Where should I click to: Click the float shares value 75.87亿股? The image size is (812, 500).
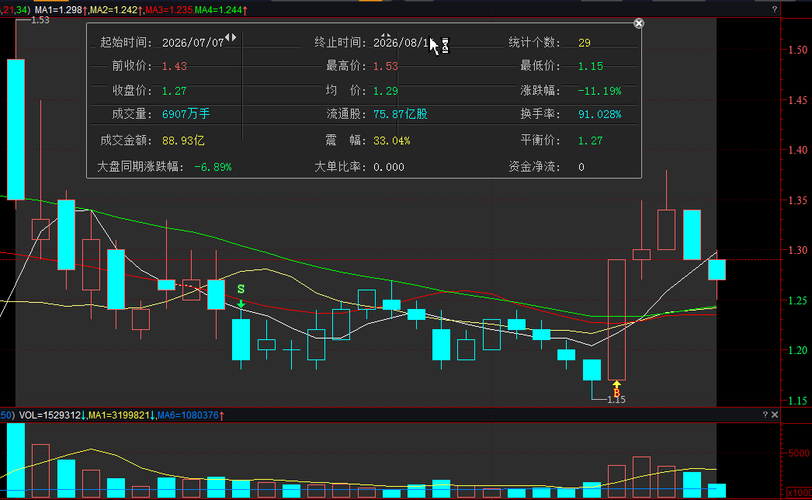pyautogui.click(x=400, y=114)
